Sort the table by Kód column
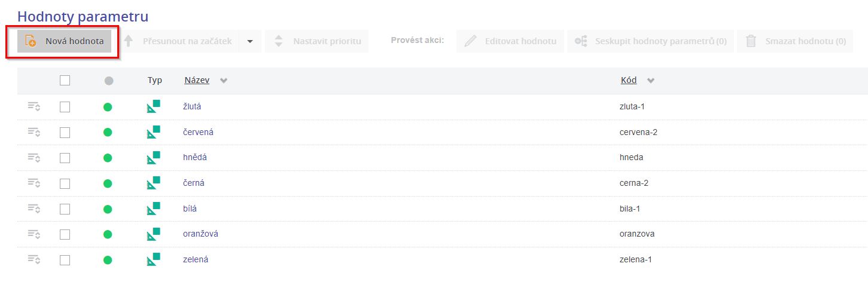The width and height of the screenshot is (868, 291). (629, 81)
